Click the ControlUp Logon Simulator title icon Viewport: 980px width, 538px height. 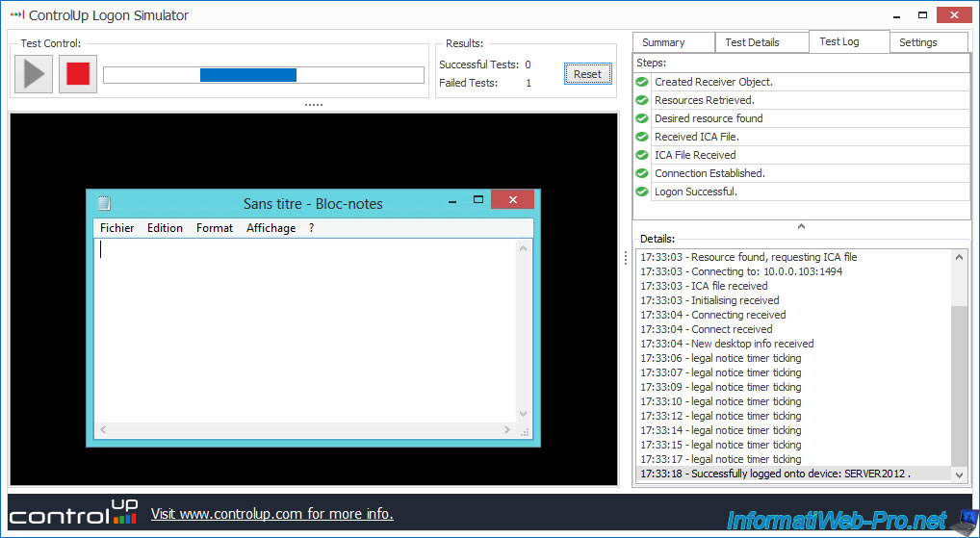(x=17, y=15)
